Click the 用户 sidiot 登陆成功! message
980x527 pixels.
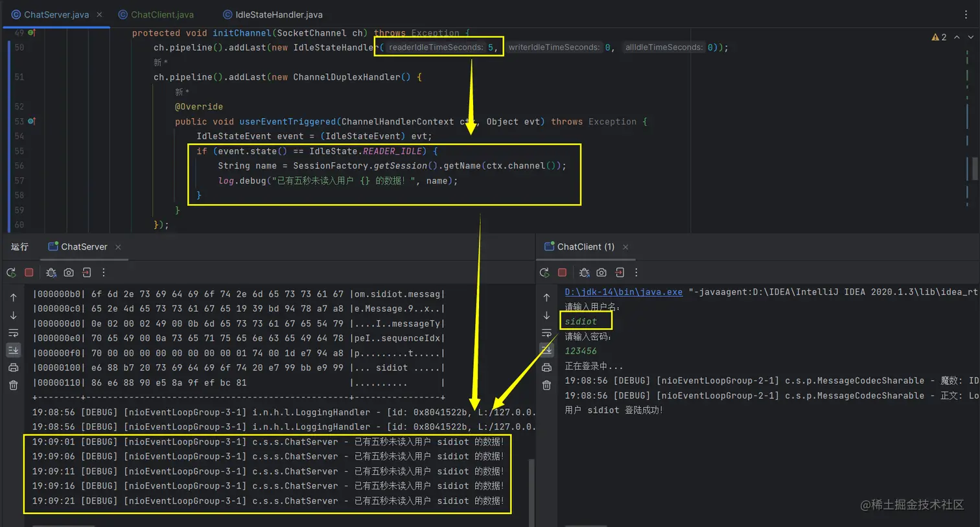(x=614, y=410)
